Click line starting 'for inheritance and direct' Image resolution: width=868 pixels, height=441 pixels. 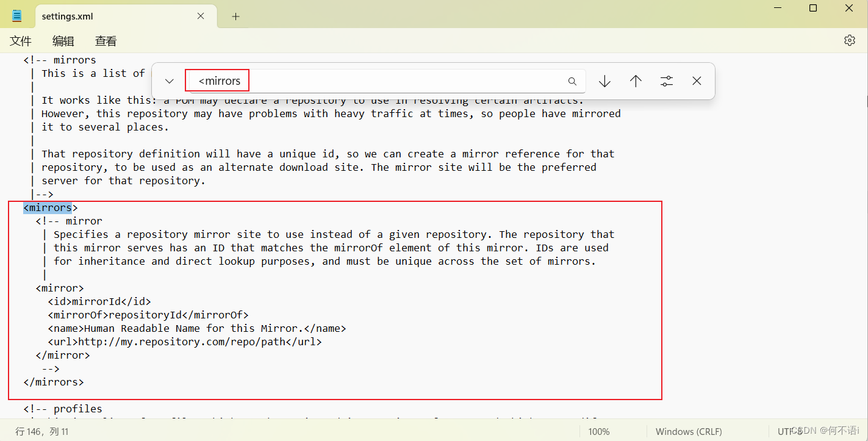click(x=325, y=261)
